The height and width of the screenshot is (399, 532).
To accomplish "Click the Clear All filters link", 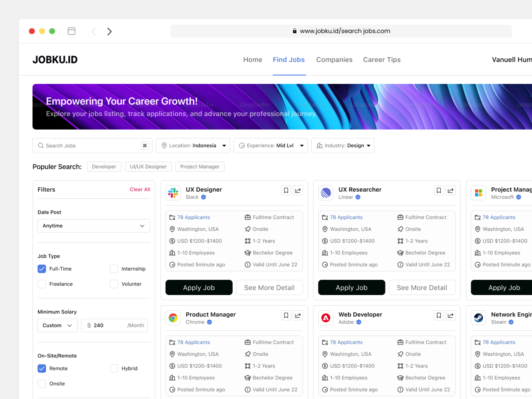I will pyautogui.click(x=140, y=189).
